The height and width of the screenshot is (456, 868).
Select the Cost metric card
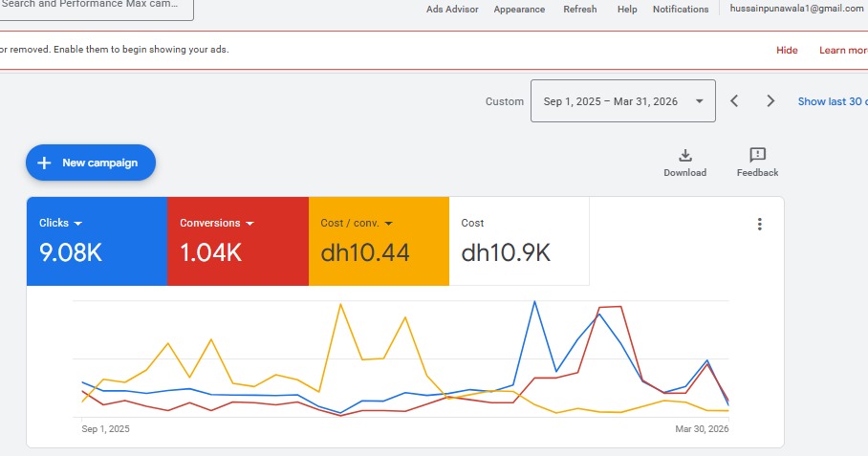tap(519, 241)
